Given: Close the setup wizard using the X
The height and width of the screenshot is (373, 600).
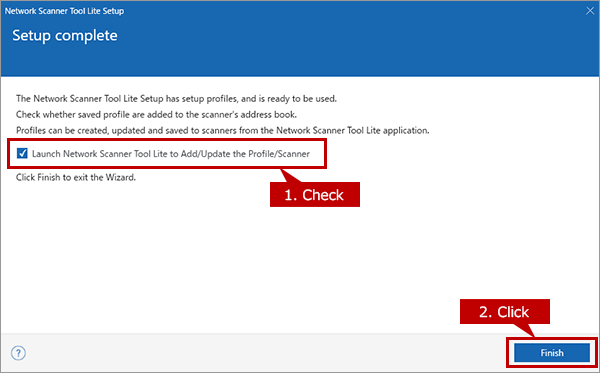Looking at the screenshot, I should point(590,11).
